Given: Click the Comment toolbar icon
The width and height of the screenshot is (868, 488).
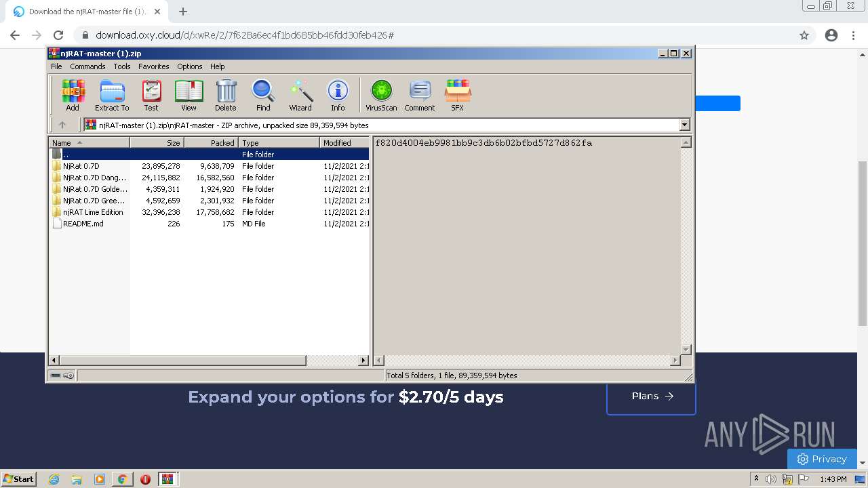Looking at the screenshot, I should 420,95.
